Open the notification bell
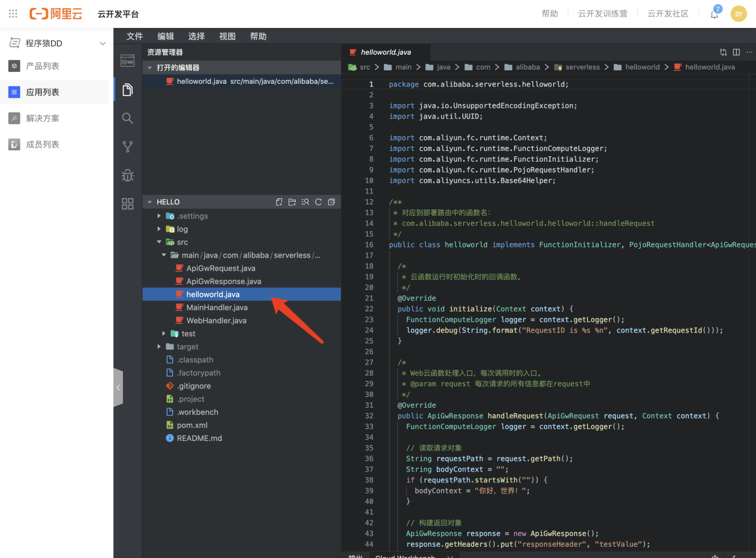756x558 pixels. (x=715, y=14)
